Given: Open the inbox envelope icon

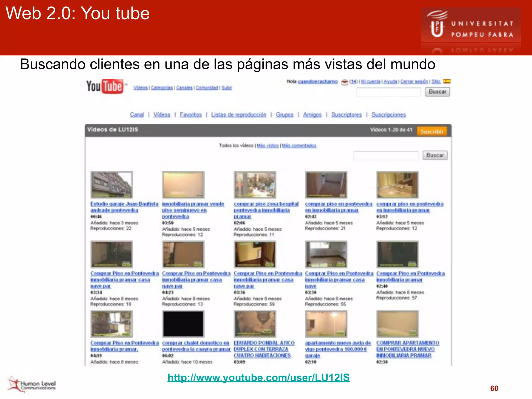Looking at the screenshot, I should pyautogui.click(x=344, y=82).
